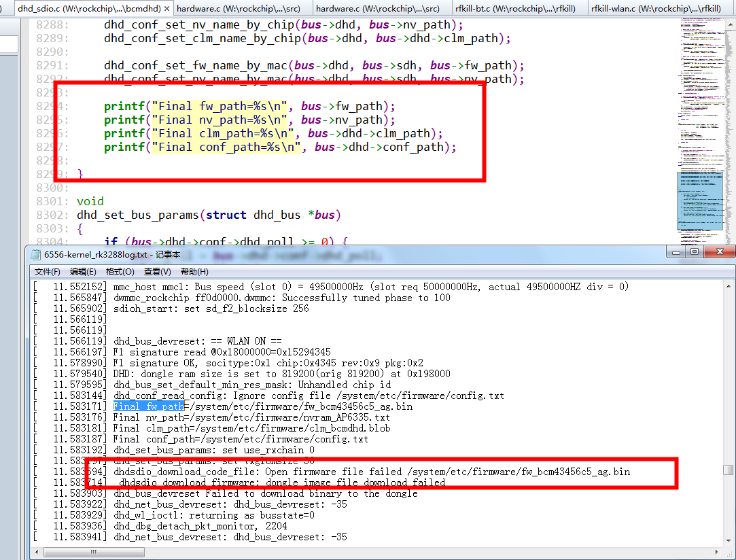
Task: Open the second hardware.c tab
Action: (378, 8)
